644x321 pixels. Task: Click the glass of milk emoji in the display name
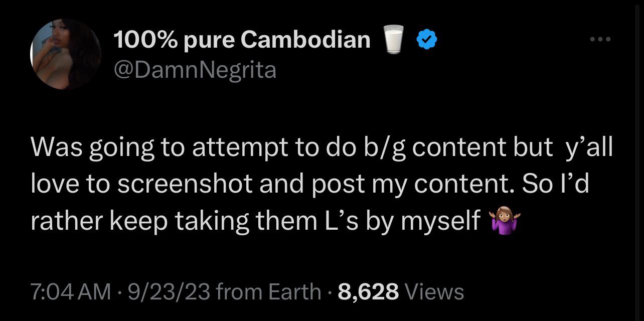click(393, 39)
